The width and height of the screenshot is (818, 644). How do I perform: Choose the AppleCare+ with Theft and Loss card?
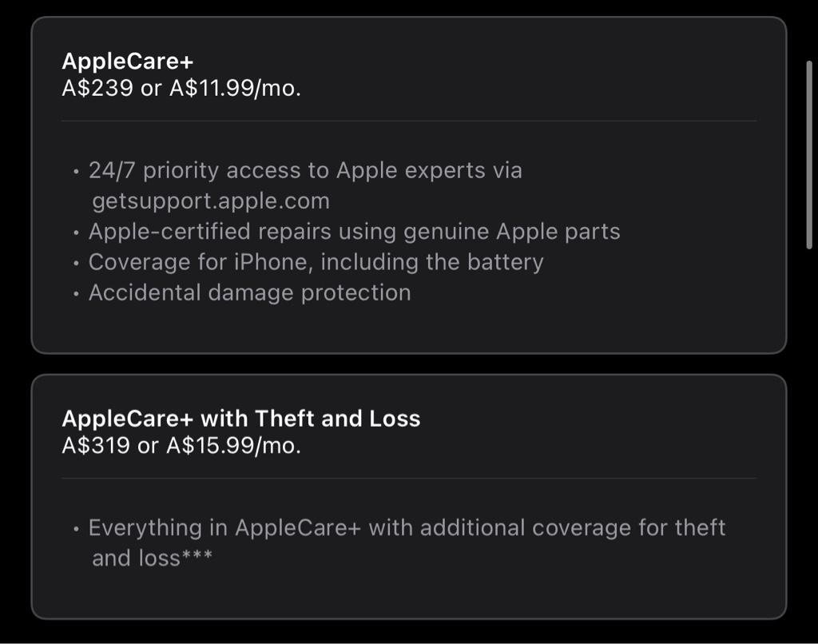coord(408,497)
